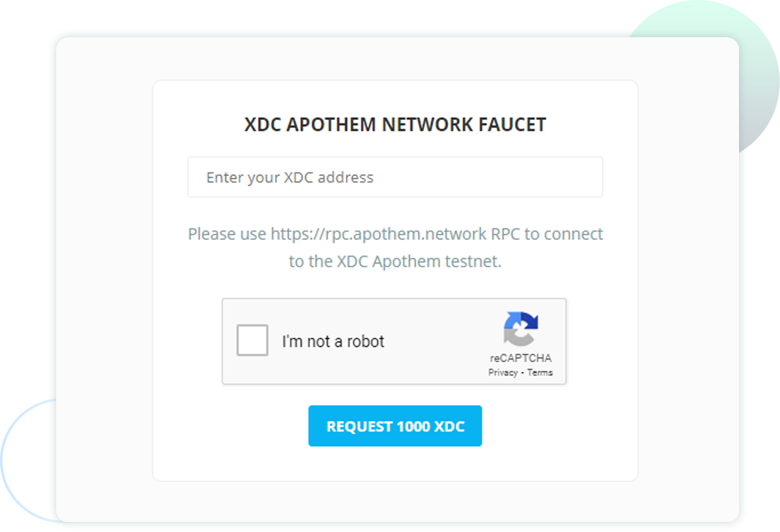Click the Enter your XDC address field
780x532 pixels.
point(395,177)
